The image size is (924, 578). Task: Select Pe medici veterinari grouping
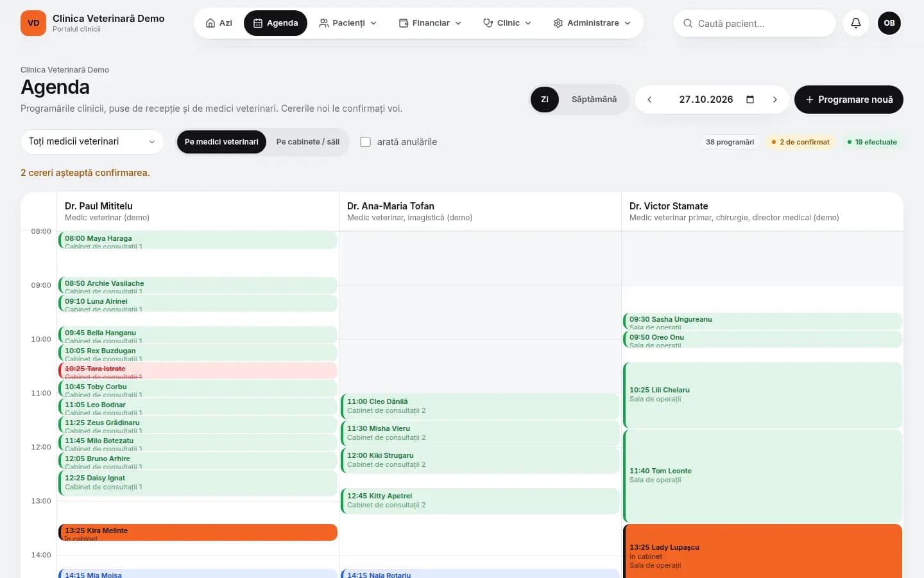221,142
